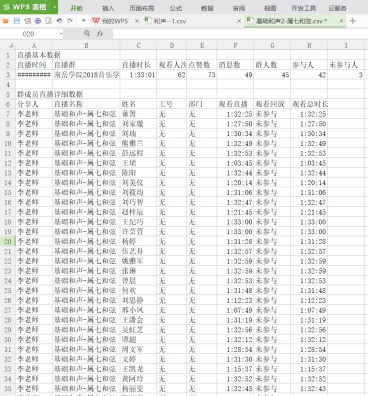
Task: Click inside the formula bar input
Action: (240, 34)
